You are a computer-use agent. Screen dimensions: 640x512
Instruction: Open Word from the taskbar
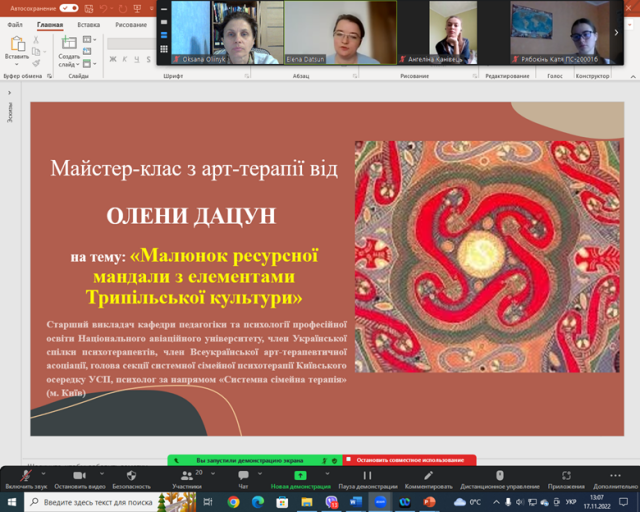(x=356, y=502)
